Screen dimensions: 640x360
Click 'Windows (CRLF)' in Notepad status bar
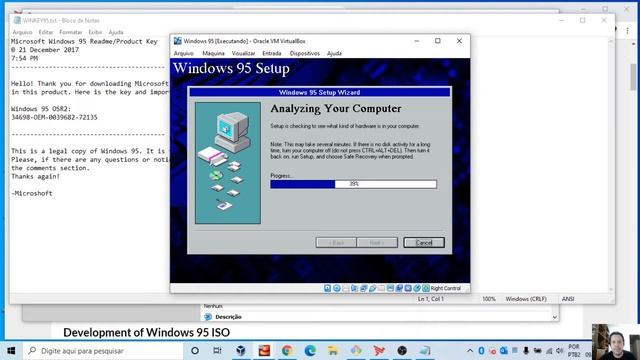coord(526,299)
